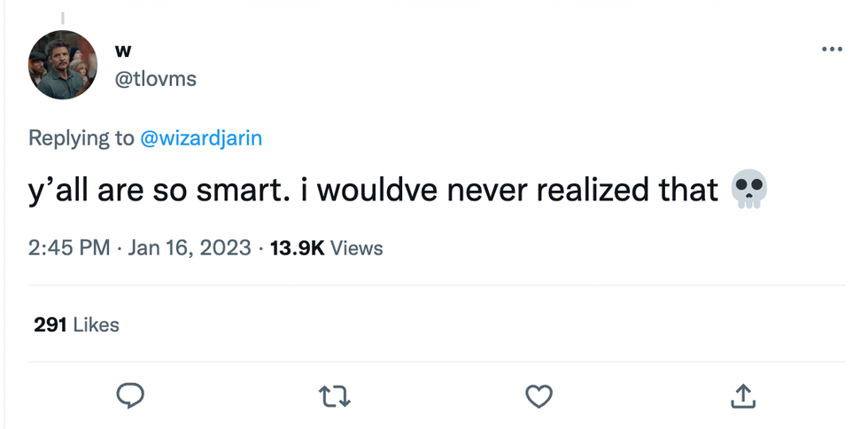Screen dimensions: 868x429
Task: Click the 2:45 PM timestamp
Action: pos(69,247)
